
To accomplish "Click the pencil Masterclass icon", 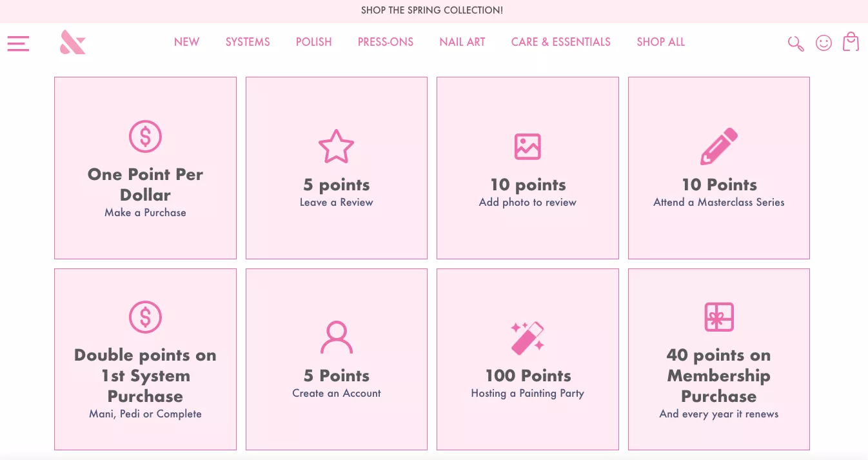I will (x=718, y=146).
